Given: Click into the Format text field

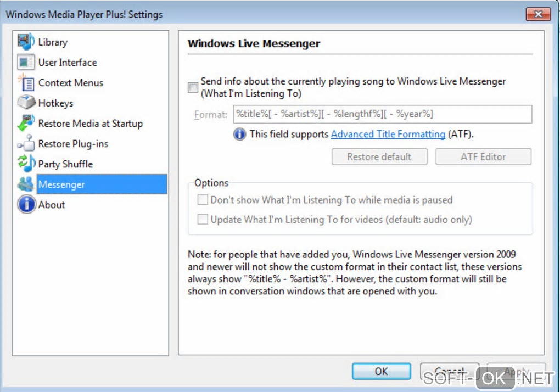Looking at the screenshot, I should click(383, 114).
